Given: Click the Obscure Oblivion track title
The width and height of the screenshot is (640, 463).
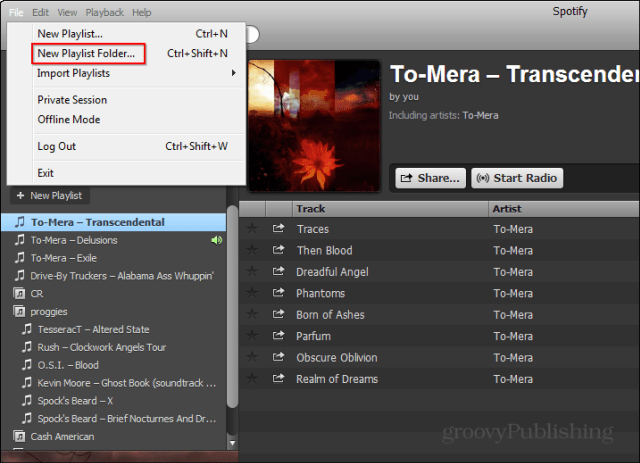Looking at the screenshot, I should pos(337,358).
